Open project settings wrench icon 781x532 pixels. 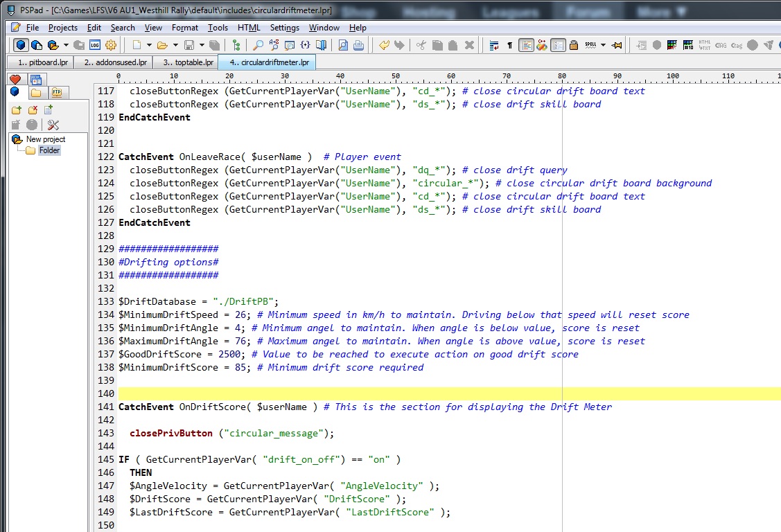[53, 125]
